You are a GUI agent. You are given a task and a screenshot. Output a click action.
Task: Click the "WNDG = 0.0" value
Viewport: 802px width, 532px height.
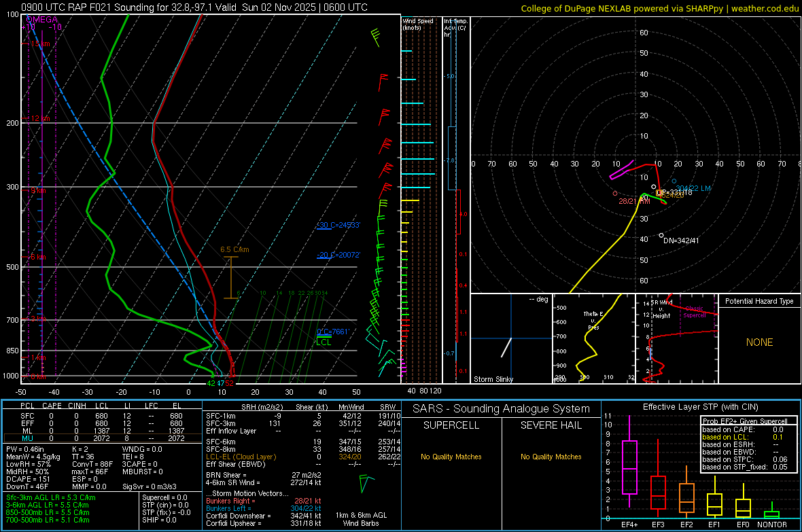click(x=142, y=449)
